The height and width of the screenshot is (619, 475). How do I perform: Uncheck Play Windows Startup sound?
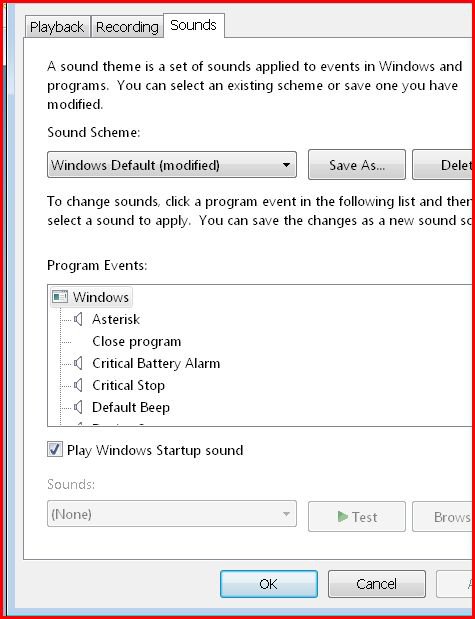pyautogui.click(x=54, y=450)
